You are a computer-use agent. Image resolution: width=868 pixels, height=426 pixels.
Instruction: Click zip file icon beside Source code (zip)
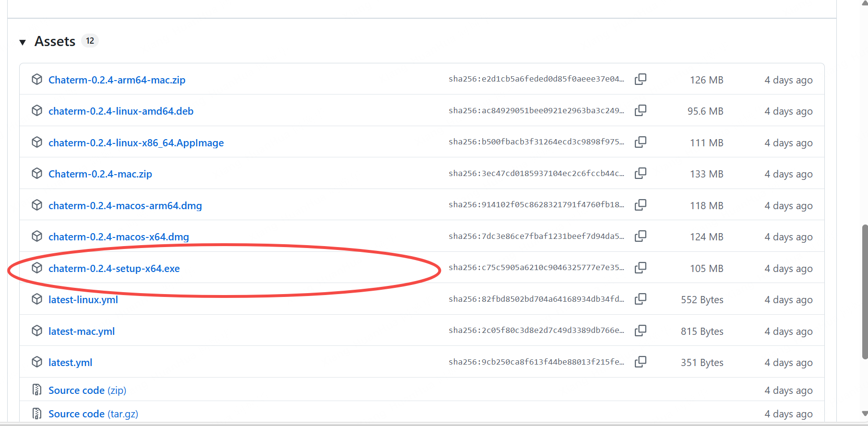[x=37, y=390]
